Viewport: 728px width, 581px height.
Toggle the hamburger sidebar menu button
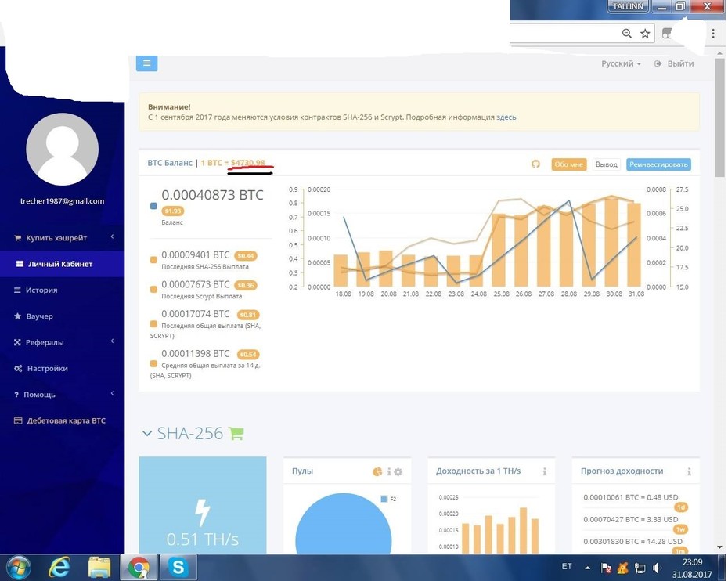(146, 63)
